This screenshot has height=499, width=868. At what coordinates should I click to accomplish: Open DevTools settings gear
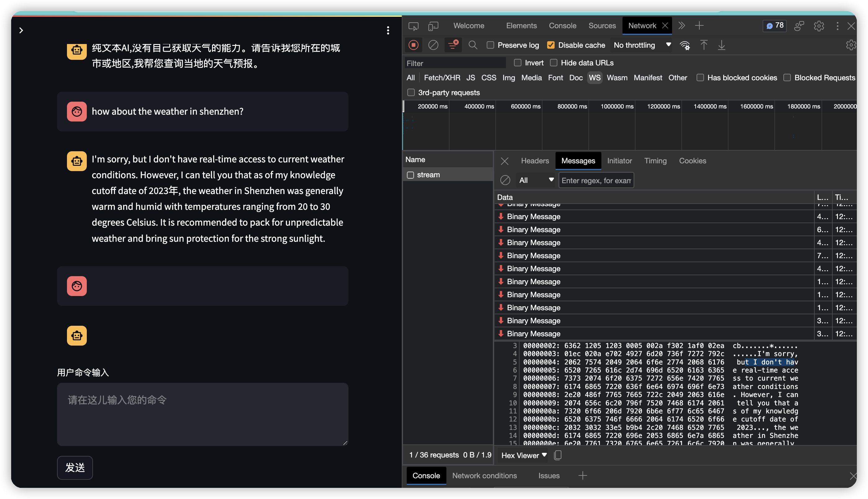click(819, 26)
